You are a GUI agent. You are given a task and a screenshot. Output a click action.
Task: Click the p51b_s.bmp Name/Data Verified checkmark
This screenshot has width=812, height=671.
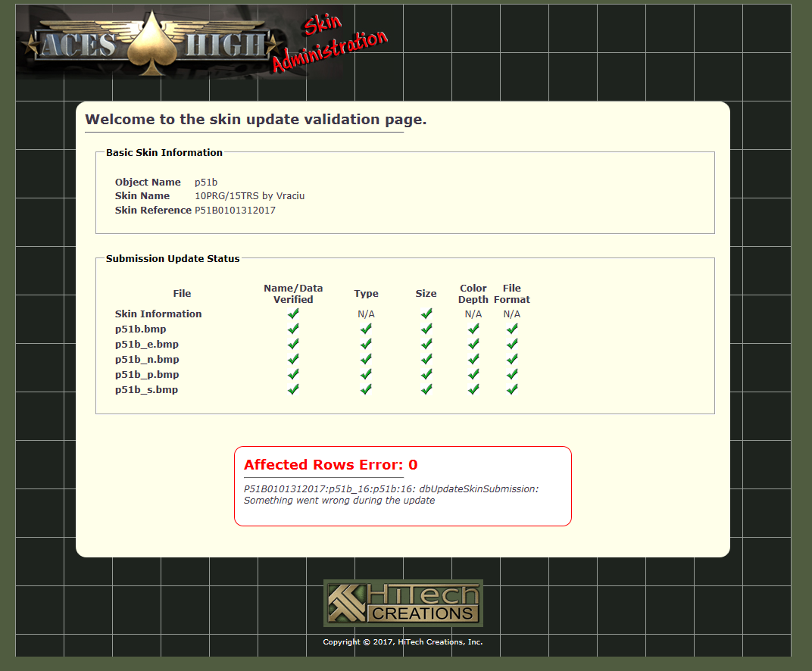[x=293, y=389]
